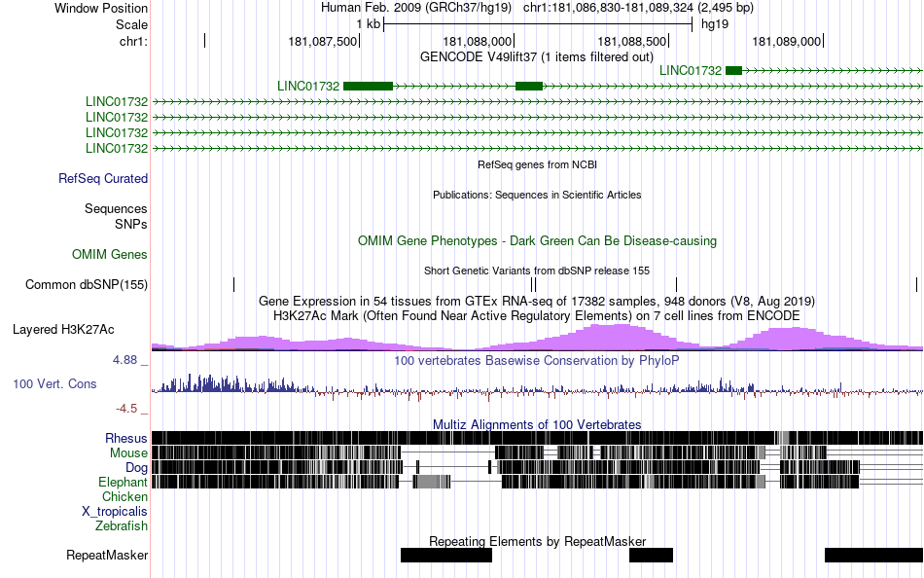Viewport: 924px width, 578px height.
Task: Open Multiz Alignments of 100 Vertebrates title
Action: [537, 424]
